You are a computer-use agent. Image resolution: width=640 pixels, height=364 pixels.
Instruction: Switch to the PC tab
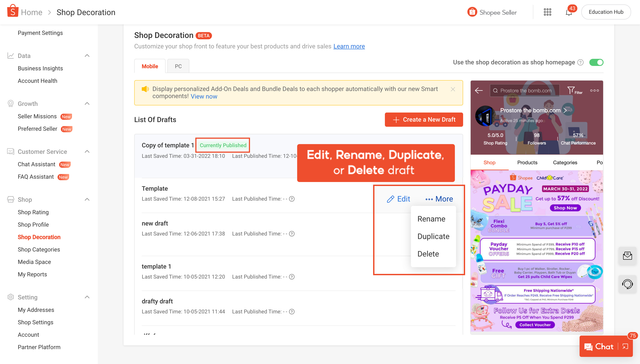(x=178, y=66)
